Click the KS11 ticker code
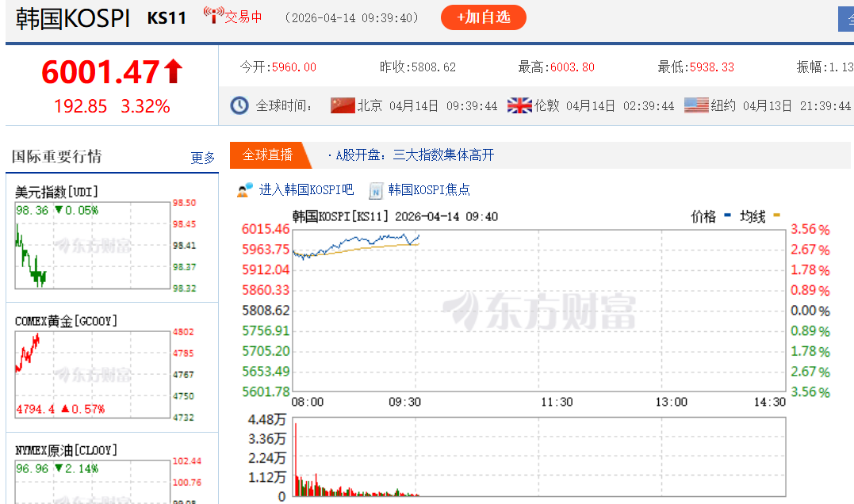854x504 pixels. 167,18
